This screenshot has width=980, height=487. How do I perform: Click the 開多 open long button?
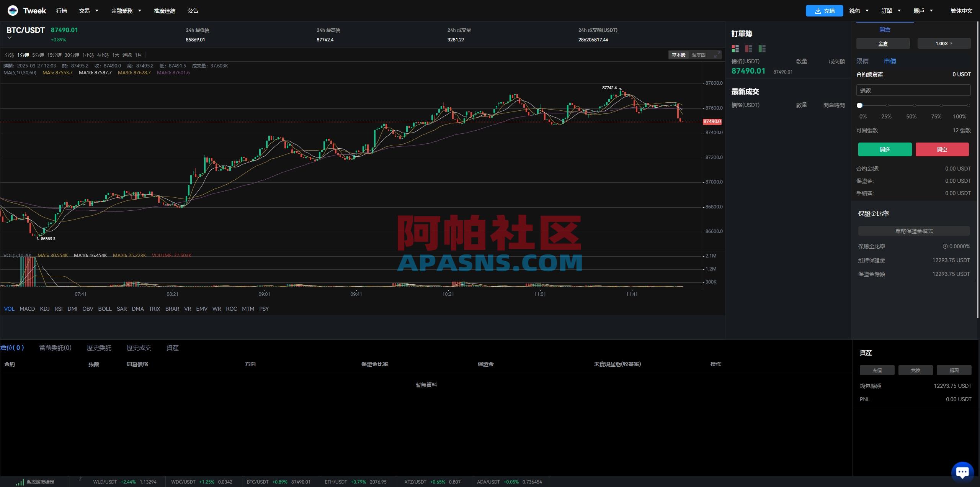[x=885, y=149]
